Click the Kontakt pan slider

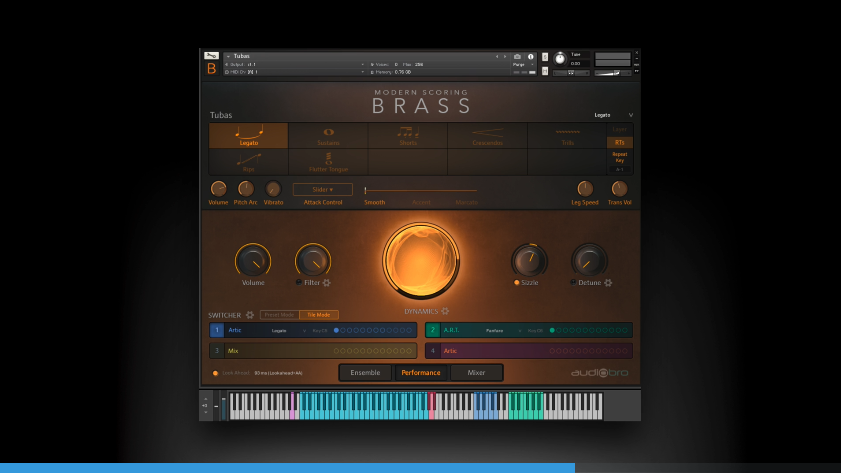click(571, 73)
